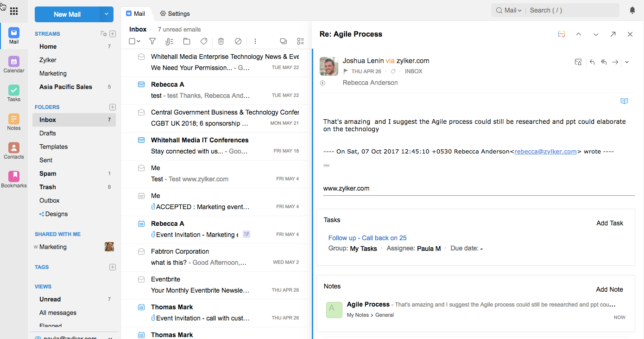Expand recipient details beside Rebecca Anderson
The height and width of the screenshot is (339, 644).
click(x=322, y=83)
